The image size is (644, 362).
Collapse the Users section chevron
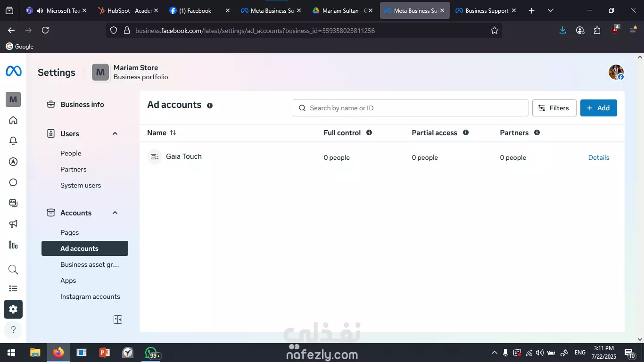(115, 133)
